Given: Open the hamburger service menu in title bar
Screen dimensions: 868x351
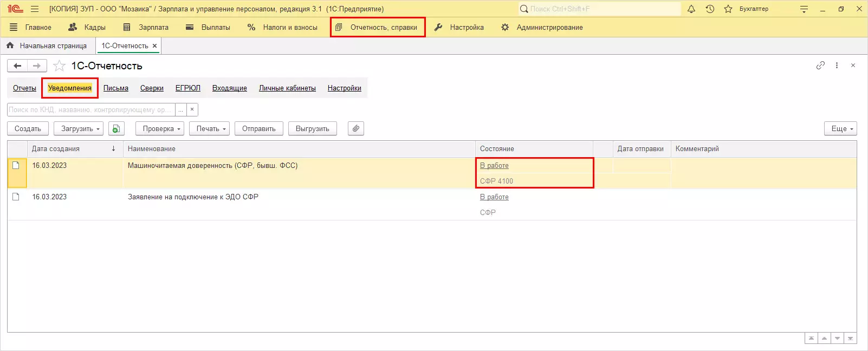Looking at the screenshot, I should [x=35, y=9].
